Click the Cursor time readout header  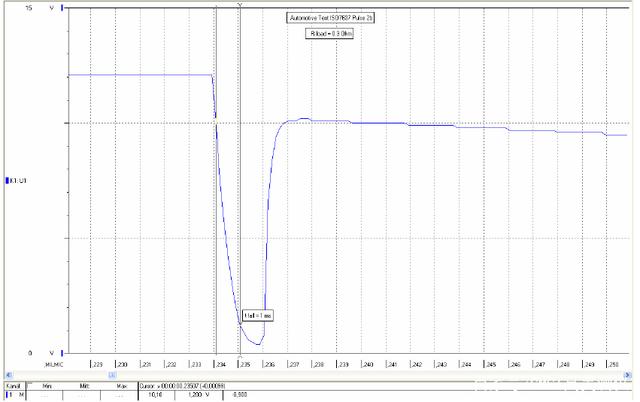tap(183, 386)
